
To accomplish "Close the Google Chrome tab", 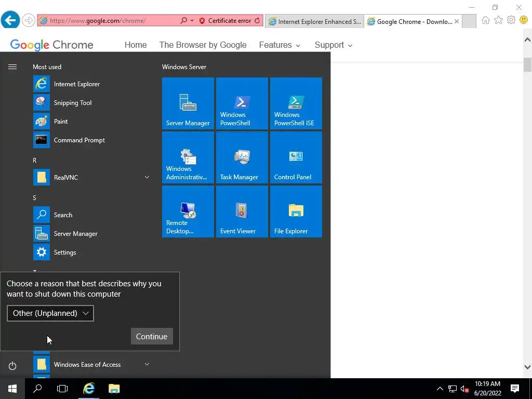I will click(x=457, y=21).
